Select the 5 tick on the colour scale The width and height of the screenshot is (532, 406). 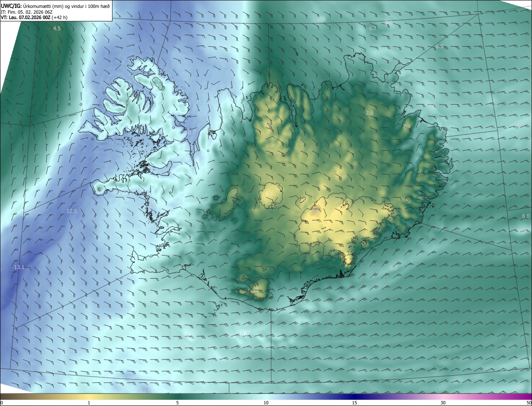point(177,403)
